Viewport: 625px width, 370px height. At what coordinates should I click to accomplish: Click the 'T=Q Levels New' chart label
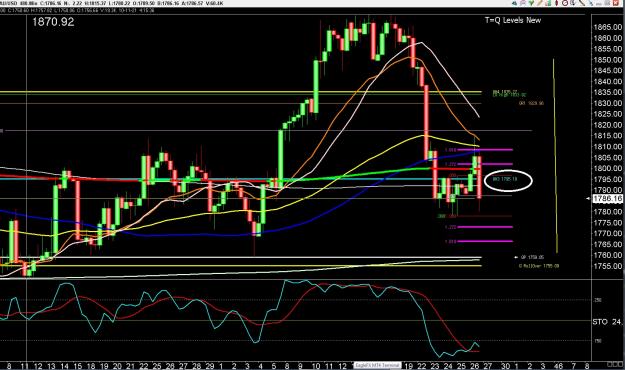513,20
